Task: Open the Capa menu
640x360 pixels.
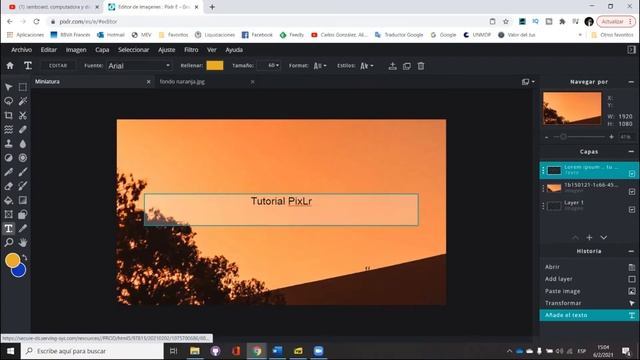Action: click(102, 50)
